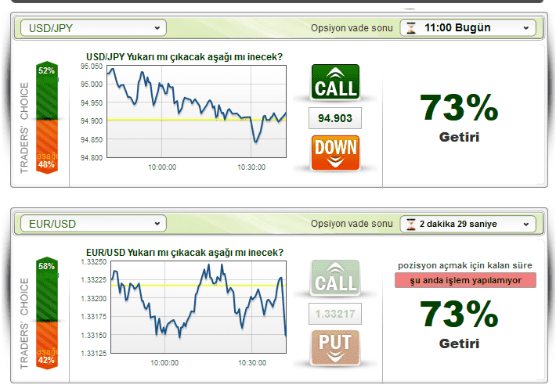556x392 pixels.
Task: Click the hourglass icon beside 2 dakika 29 saniye
Action: pyautogui.click(x=411, y=224)
